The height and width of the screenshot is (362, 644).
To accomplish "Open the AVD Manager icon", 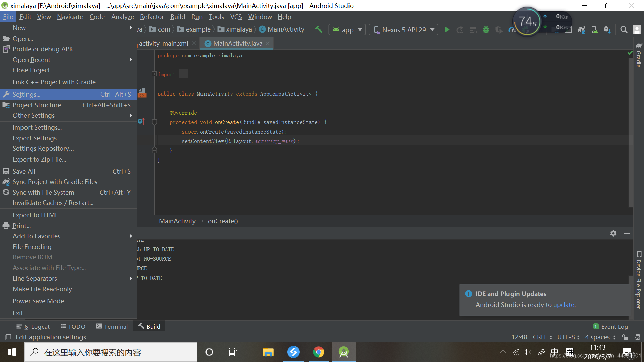I will [594, 30].
